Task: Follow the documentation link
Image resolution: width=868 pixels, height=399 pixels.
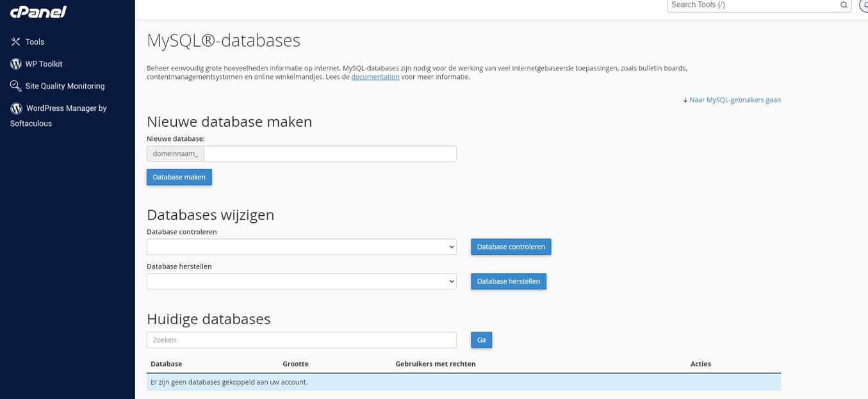Action: pyautogui.click(x=375, y=77)
